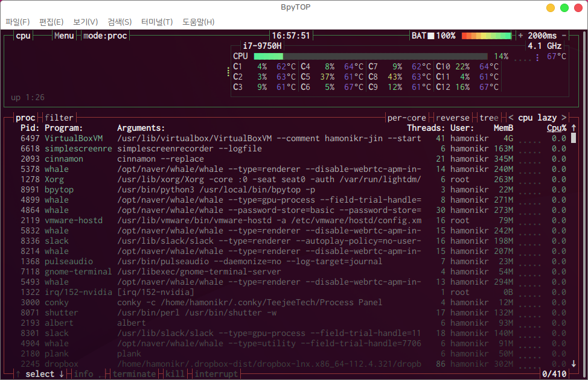The width and height of the screenshot is (588, 380).
Task: Click the green maximize window button
Action: coord(564,8)
